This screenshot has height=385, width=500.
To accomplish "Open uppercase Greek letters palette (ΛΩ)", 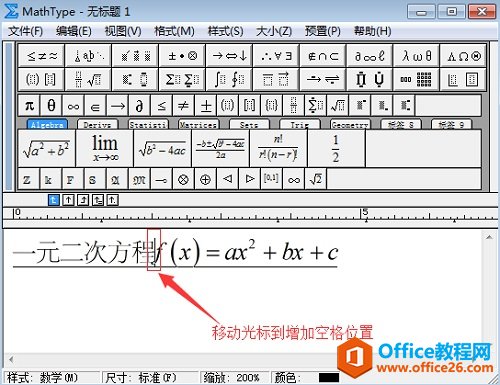I will (463, 56).
